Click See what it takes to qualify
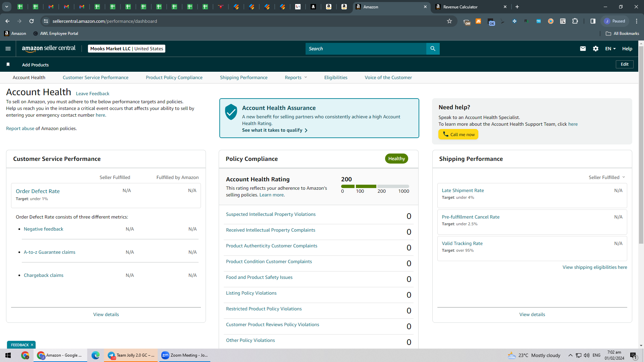 pos(275,130)
